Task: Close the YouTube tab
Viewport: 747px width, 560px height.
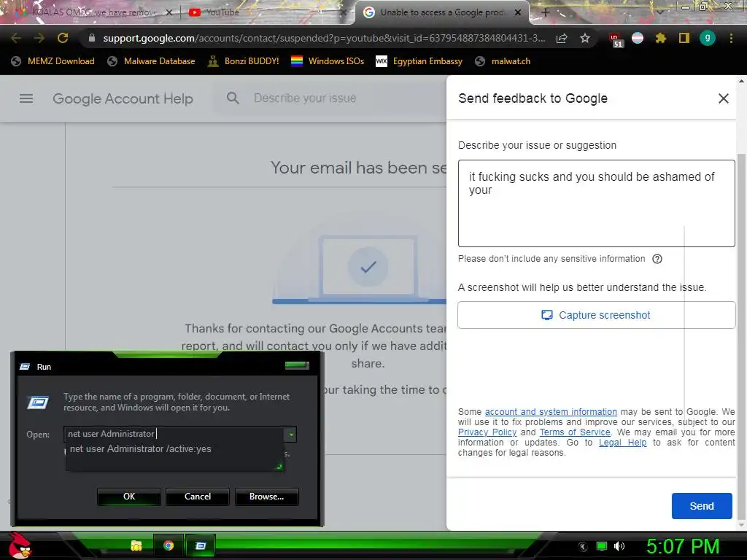Action: point(343,12)
